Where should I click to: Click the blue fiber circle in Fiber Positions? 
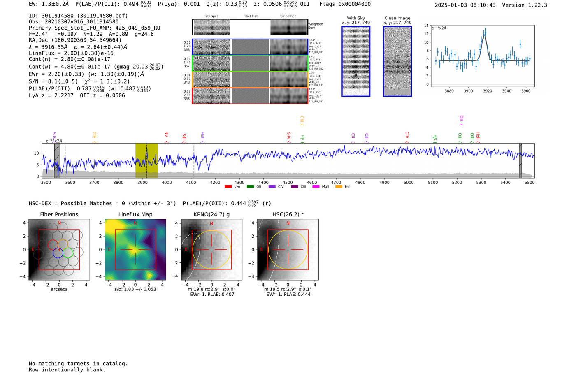tap(58, 253)
